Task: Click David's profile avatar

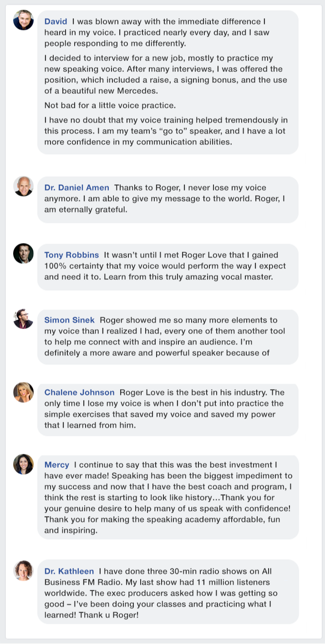Action: (23, 20)
